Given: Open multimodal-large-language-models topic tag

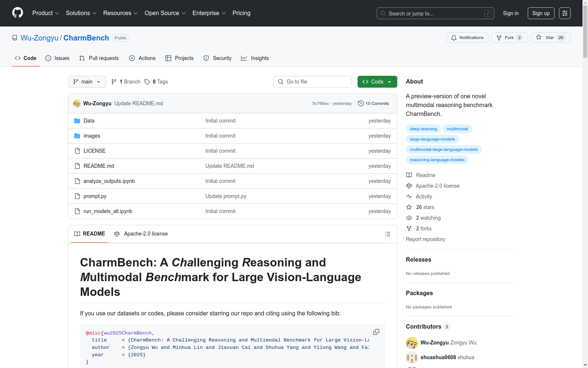Looking at the screenshot, I should (x=444, y=149).
